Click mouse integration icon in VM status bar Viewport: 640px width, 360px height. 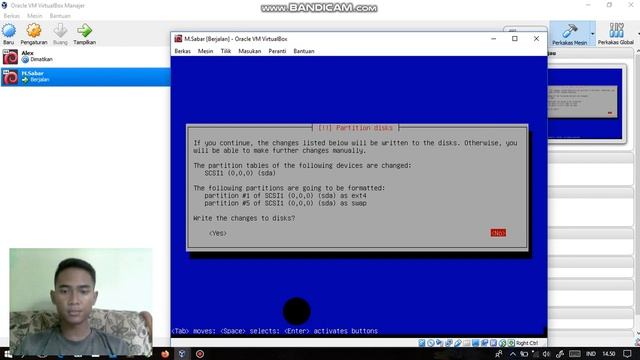pyautogui.click(x=502, y=343)
